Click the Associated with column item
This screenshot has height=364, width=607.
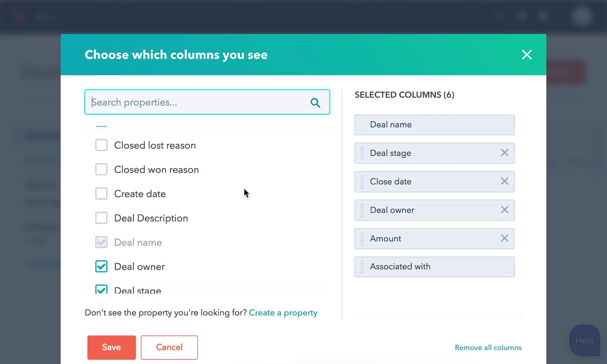click(434, 266)
